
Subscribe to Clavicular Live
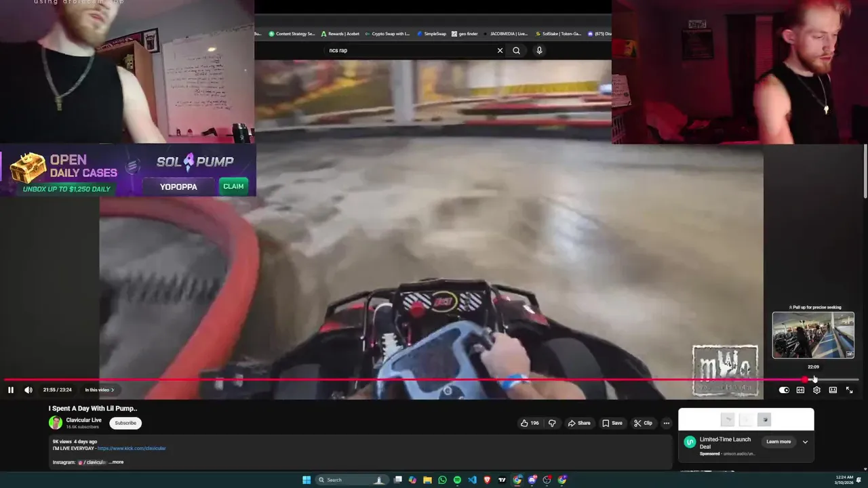(x=125, y=423)
